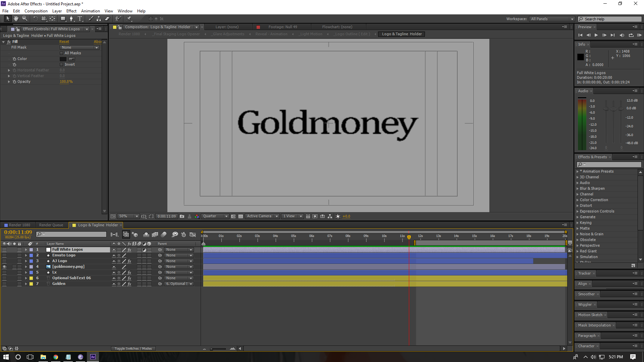
Task: Show the Full White Logos layer
Action: pyautogui.click(x=4, y=250)
